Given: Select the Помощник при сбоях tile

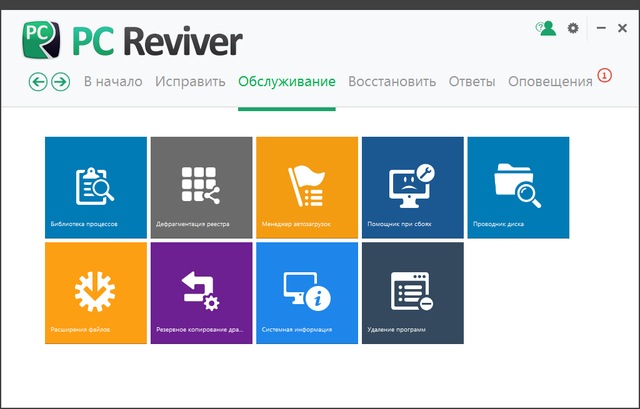Looking at the screenshot, I should (413, 187).
